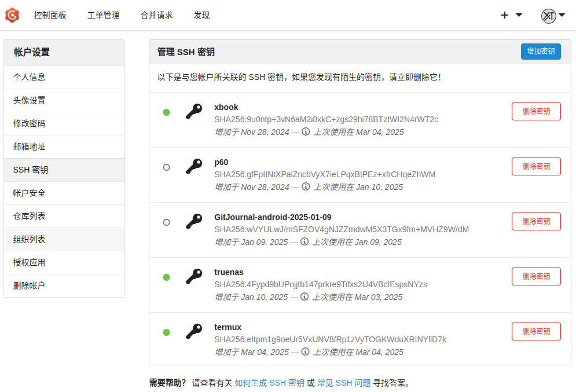
Task: Click the info icon in p60 row
Action: click(x=306, y=187)
